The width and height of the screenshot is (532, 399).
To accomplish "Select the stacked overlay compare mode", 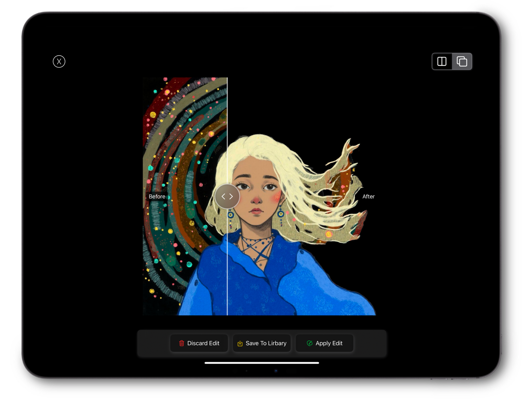I will pos(462,61).
